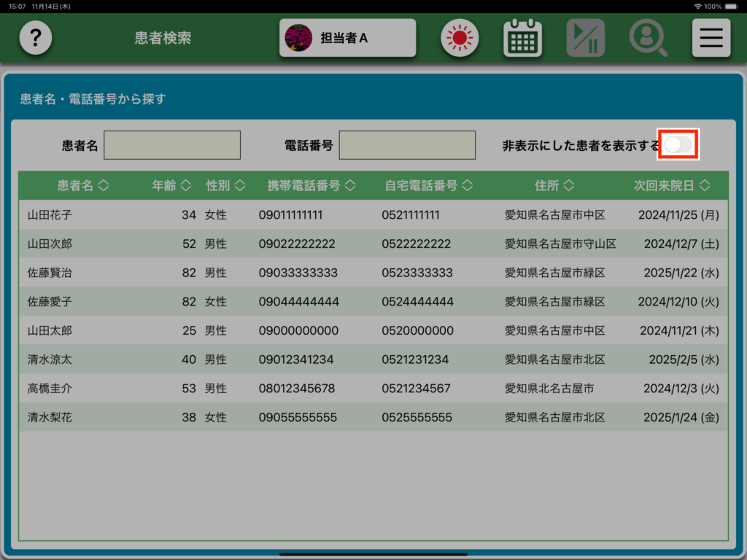Screen dimensions: 747x560
Task: Select patient 山田花子 row
Action: click(x=50, y=215)
